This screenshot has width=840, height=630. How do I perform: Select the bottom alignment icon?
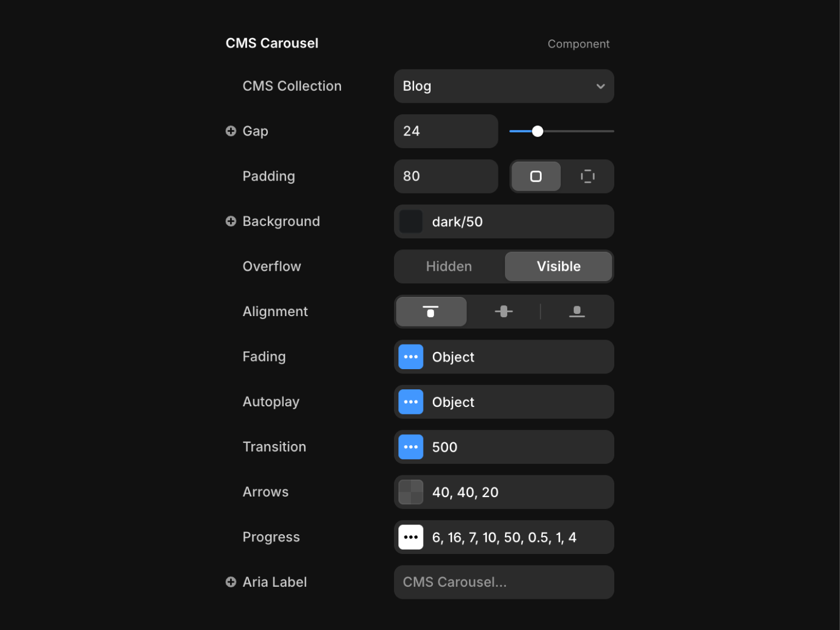[577, 312]
